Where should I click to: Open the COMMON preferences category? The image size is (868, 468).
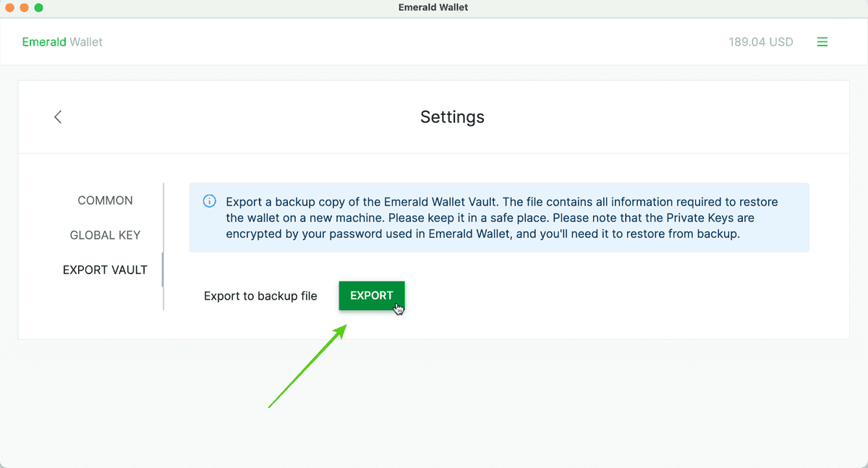pyautogui.click(x=105, y=200)
